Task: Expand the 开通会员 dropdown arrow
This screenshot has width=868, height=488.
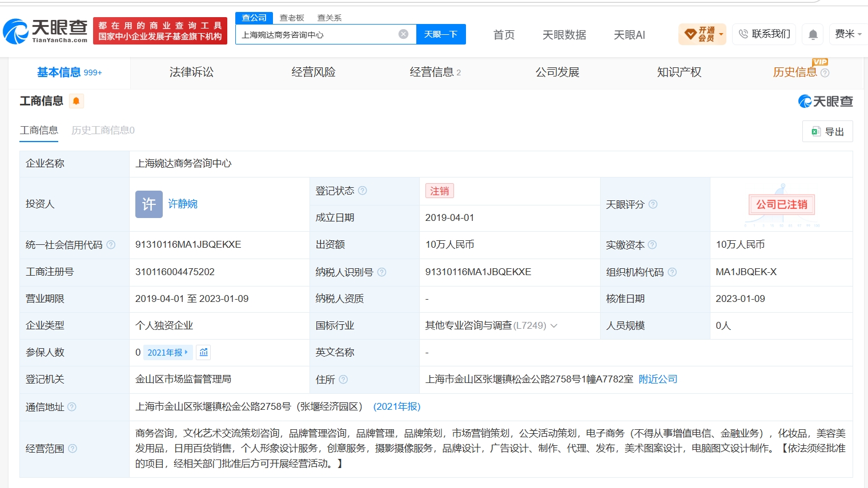Action: coord(721,34)
